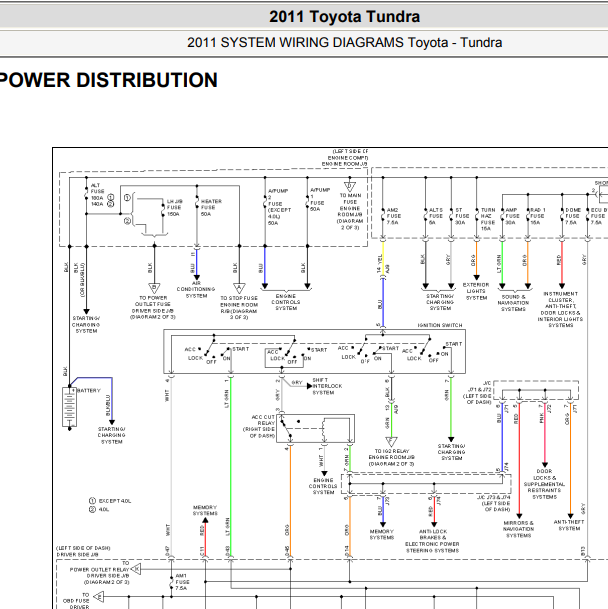Click the "A/PUMP 2 FUSE (EXCEPT 4.0L)" label

tap(279, 207)
